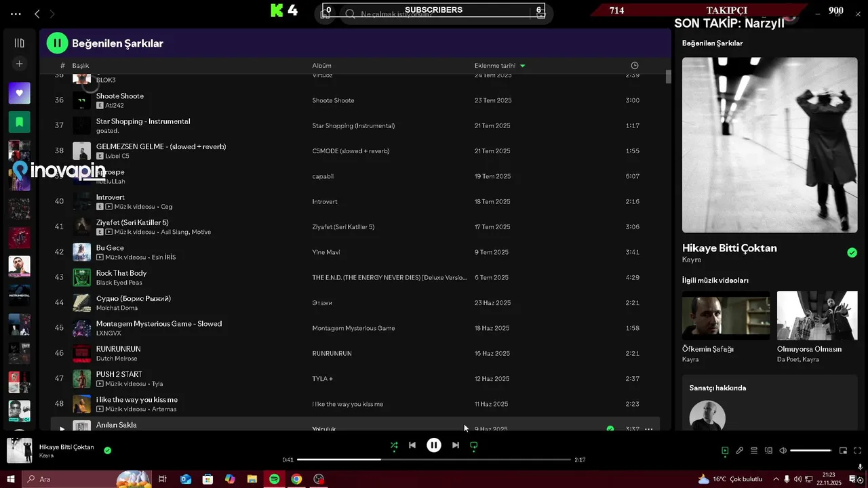Toggle repeat mode
Image resolution: width=868 pixels, height=488 pixels.
pyautogui.click(x=474, y=445)
